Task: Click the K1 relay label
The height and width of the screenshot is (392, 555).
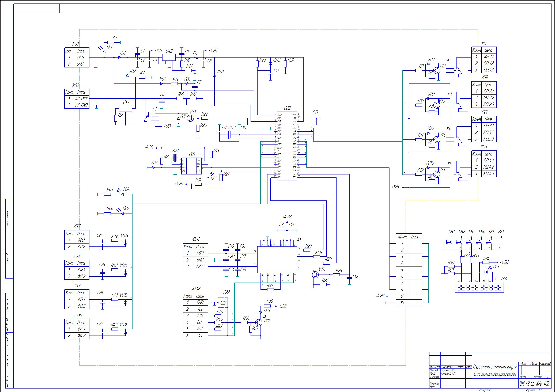Action: 154,109
